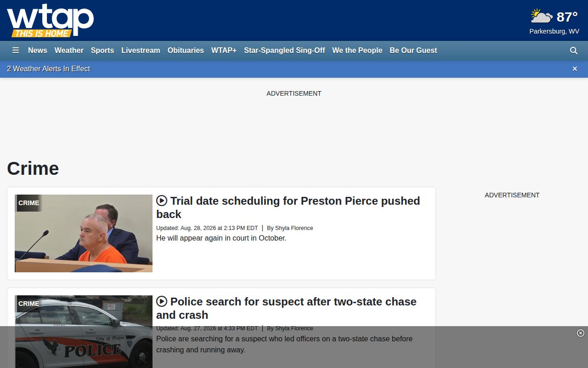The width and height of the screenshot is (588, 368).
Task: Open the hamburger menu icon
Action: pos(16,51)
